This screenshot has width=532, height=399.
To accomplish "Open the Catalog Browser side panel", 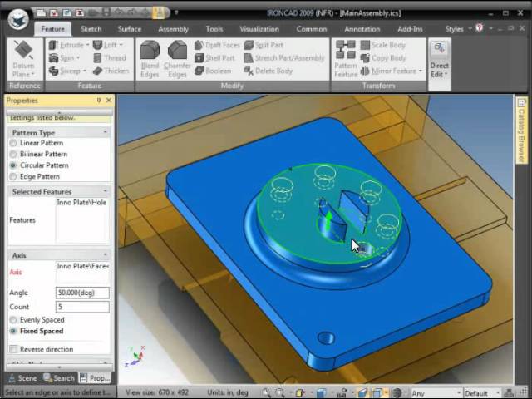I will click(x=520, y=131).
